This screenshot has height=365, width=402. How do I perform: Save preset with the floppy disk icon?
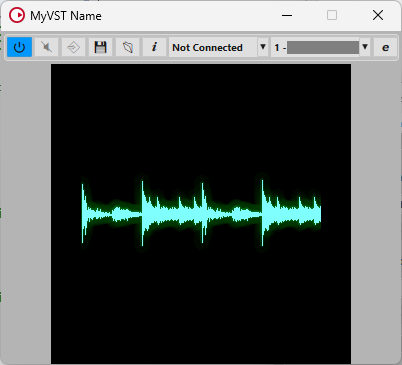point(100,47)
